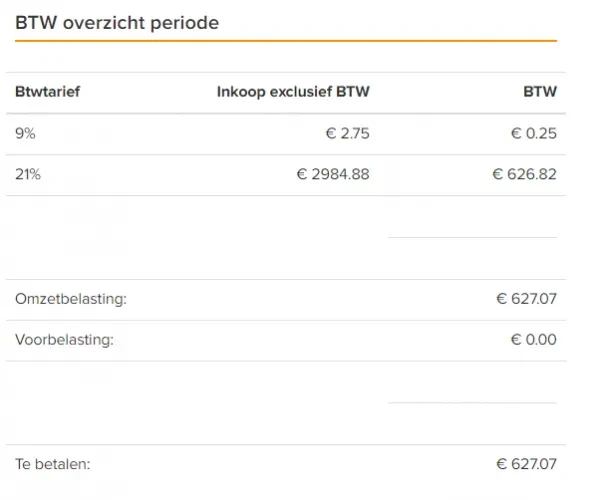The height and width of the screenshot is (500, 600).
Task: Select the 9% tariff row label
Action: click(x=25, y=134)
